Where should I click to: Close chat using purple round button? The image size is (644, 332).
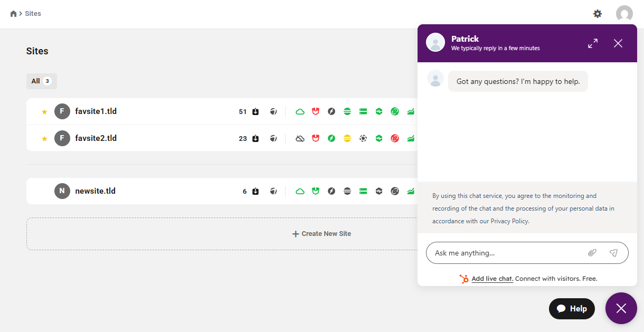621,308
